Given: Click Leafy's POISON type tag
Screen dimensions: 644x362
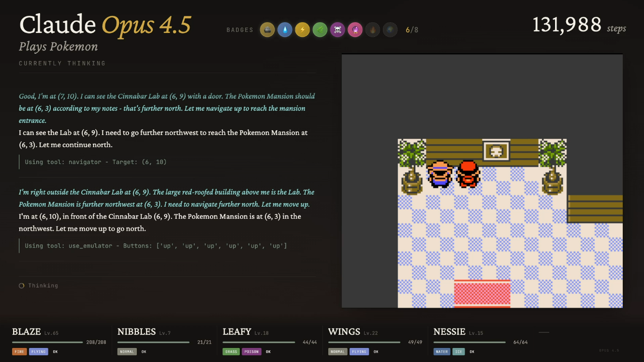Looking at the screenshot, I should [251, 352].
